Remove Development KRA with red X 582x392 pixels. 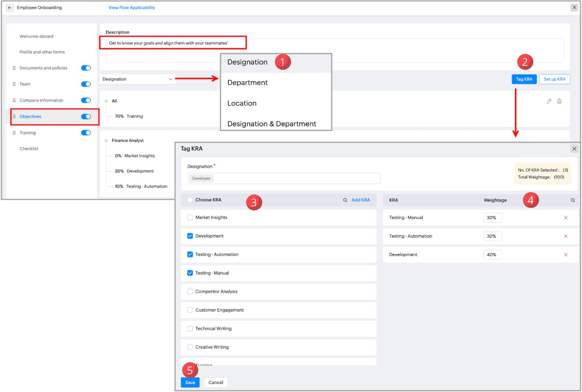point(566,255)
